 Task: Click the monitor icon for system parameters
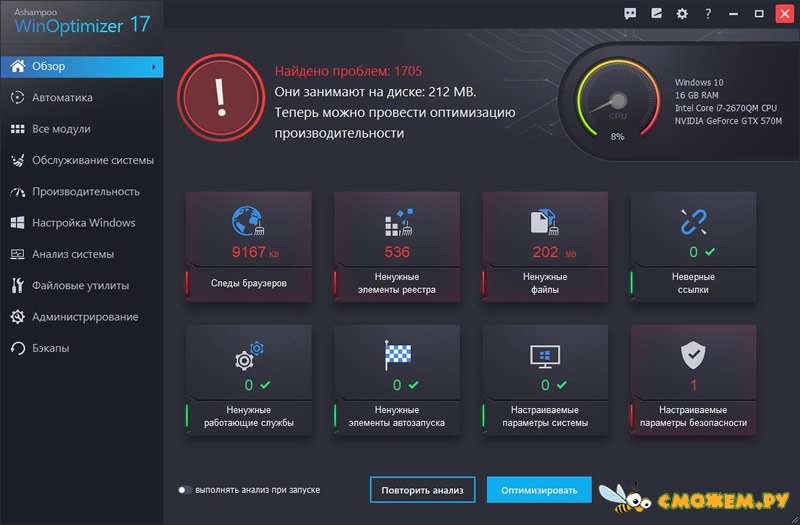(545, 356)
